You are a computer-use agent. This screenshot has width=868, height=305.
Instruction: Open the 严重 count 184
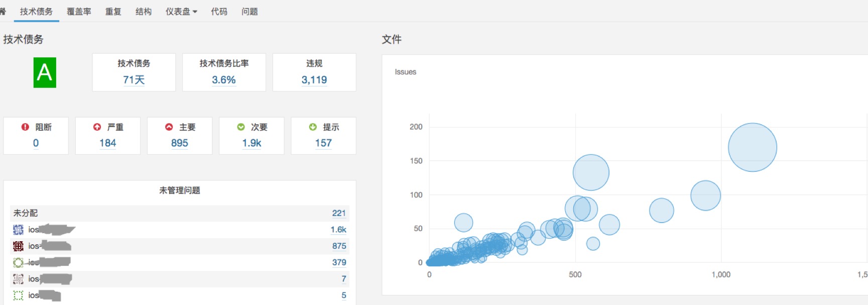(107, 143)
